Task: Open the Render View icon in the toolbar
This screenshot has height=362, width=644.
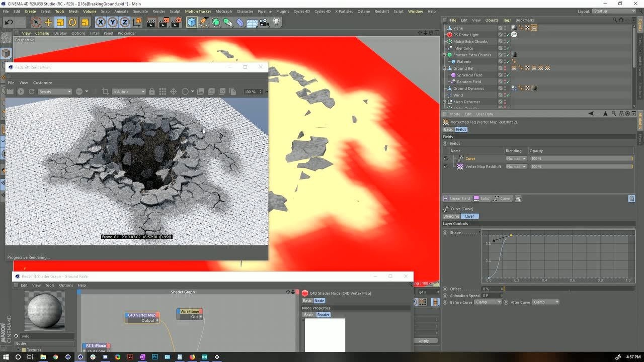Action: 149,22
